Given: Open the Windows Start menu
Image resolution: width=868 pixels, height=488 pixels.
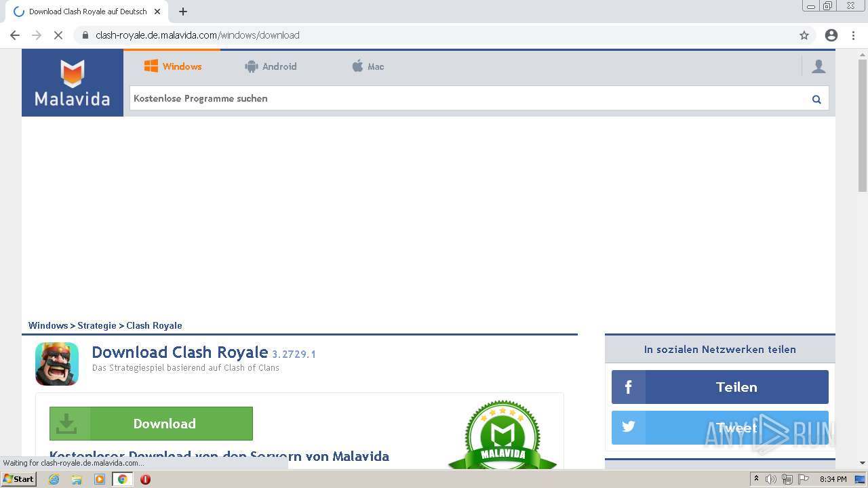Looking at the screenshot, I should [x=19, y=479].
